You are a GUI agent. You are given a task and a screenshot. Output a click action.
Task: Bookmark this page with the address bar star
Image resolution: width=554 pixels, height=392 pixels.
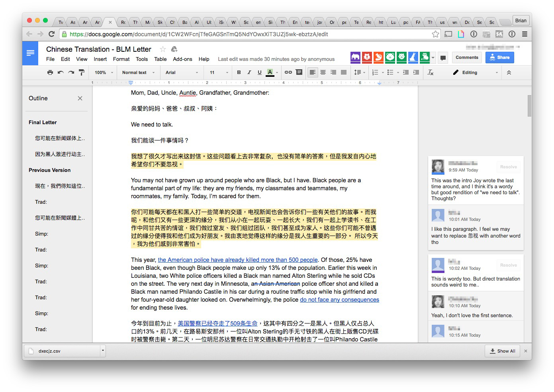tap(435, 34)
